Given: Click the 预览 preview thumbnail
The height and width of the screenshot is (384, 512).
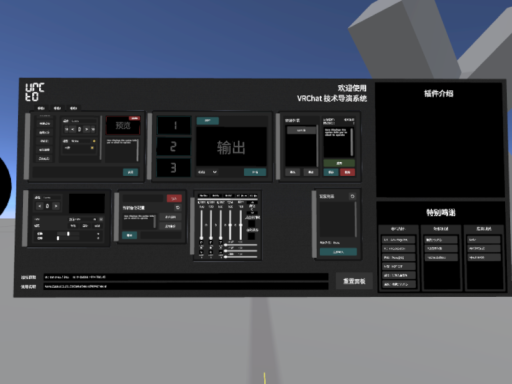Looking at the screenshot, I should point(123,125).
